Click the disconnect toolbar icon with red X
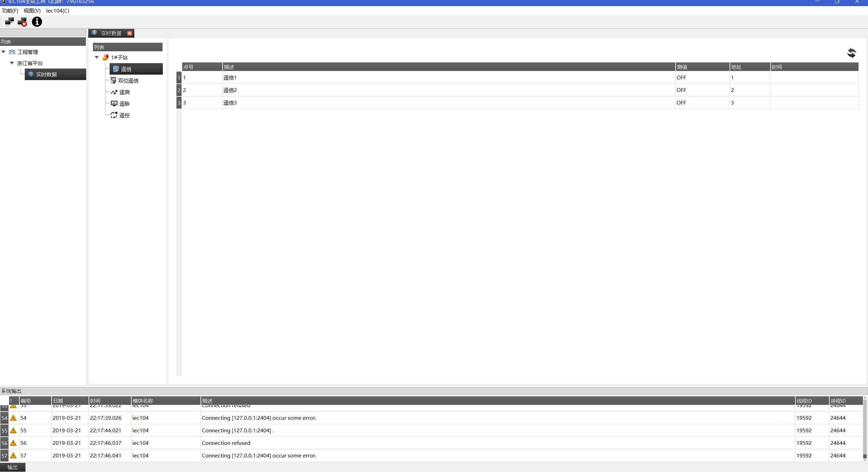Viewport: 868px width, 472px height. click(x=22, y=22)
